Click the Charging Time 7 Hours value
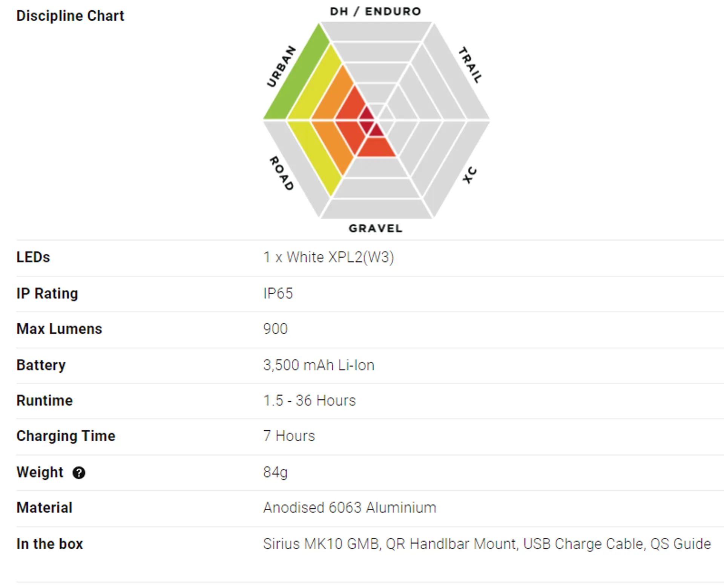This screenshot has width=724, height=588. pyautogui.click(x=289, y=436)
